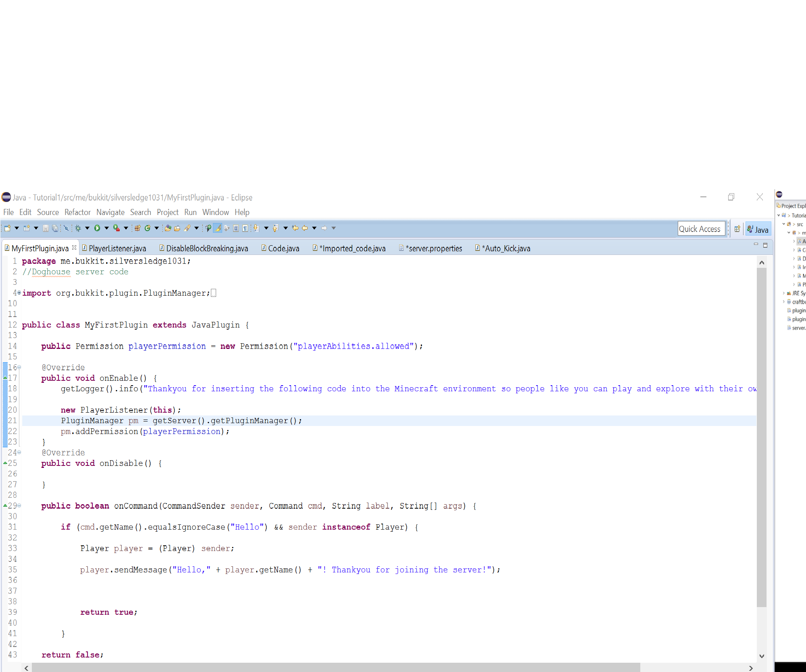Click the Save All toolbar icon
Screen dimensions: 806x672
tap(55, 228)
